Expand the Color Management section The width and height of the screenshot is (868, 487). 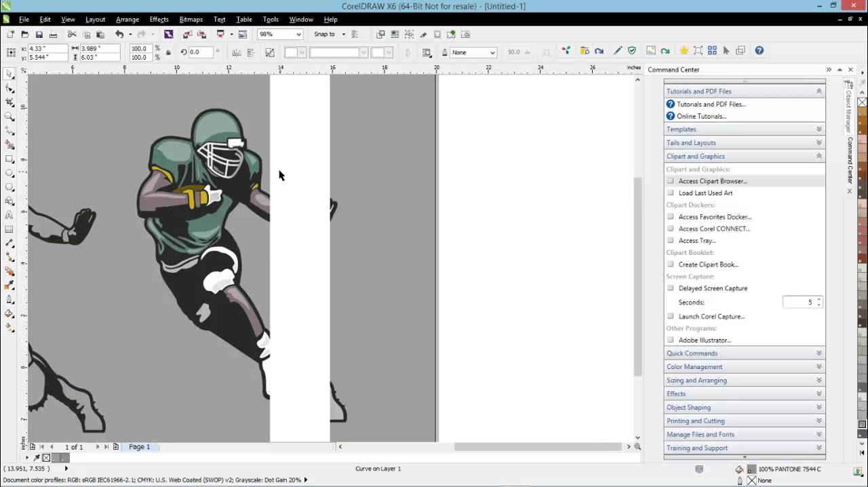coord(745,366)
